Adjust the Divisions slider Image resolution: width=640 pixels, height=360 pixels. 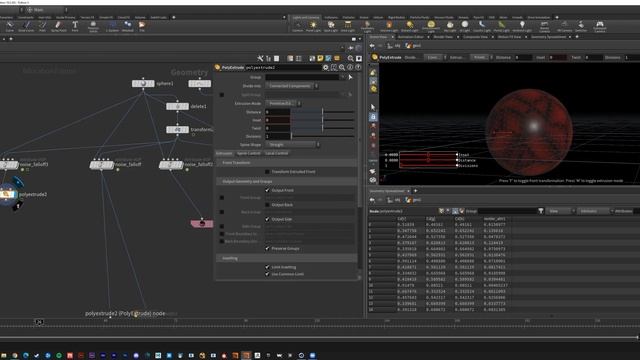(x=322, y=136)
